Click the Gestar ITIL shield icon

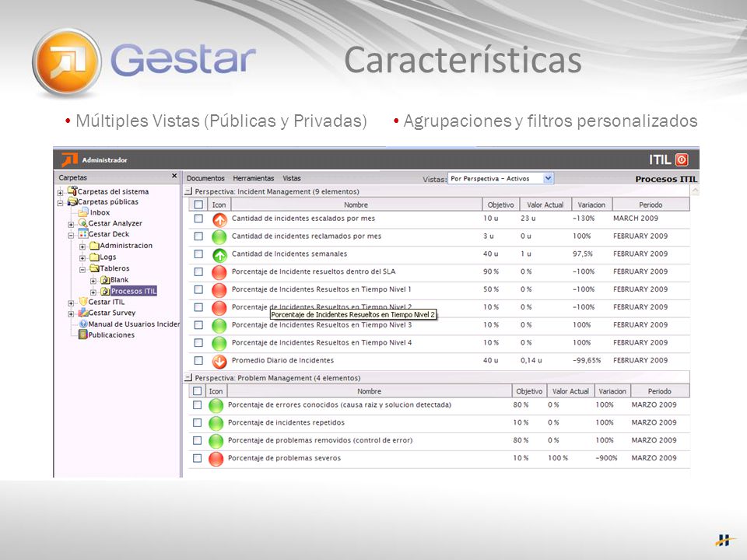(x=83, y=302)
